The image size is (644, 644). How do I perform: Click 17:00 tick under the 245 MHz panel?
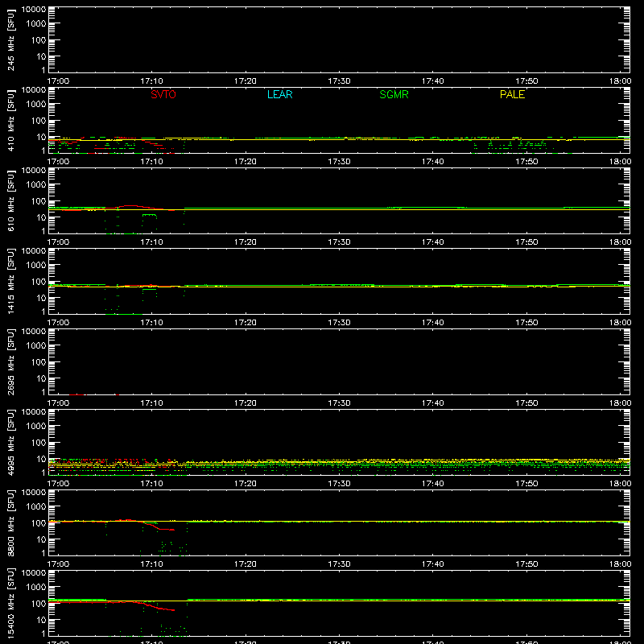pos(58,81)
